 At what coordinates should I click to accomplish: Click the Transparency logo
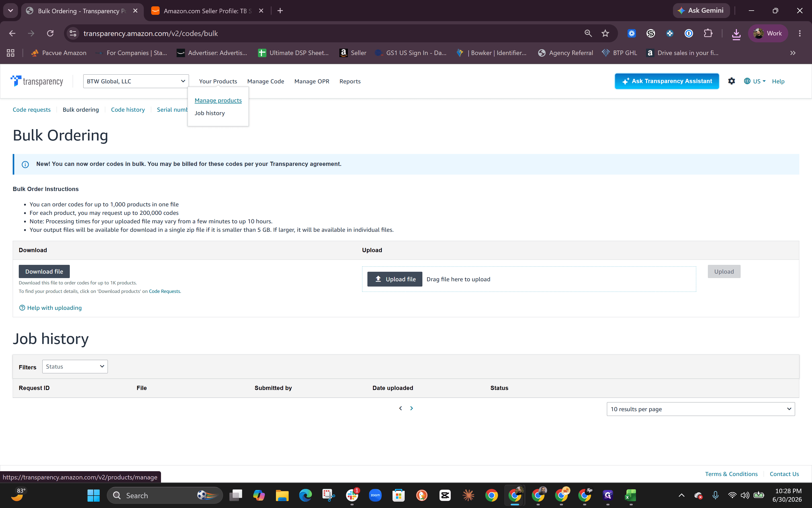coord(37,81)
